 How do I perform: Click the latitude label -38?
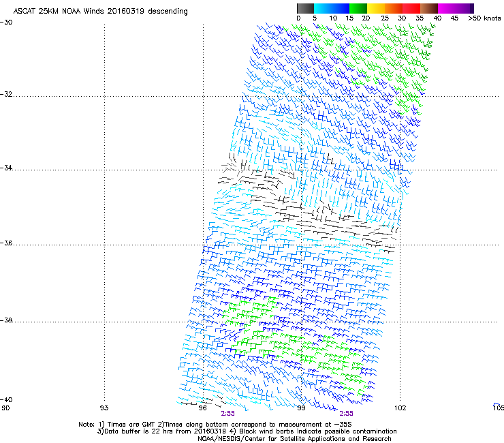click(x=6, y=320)
